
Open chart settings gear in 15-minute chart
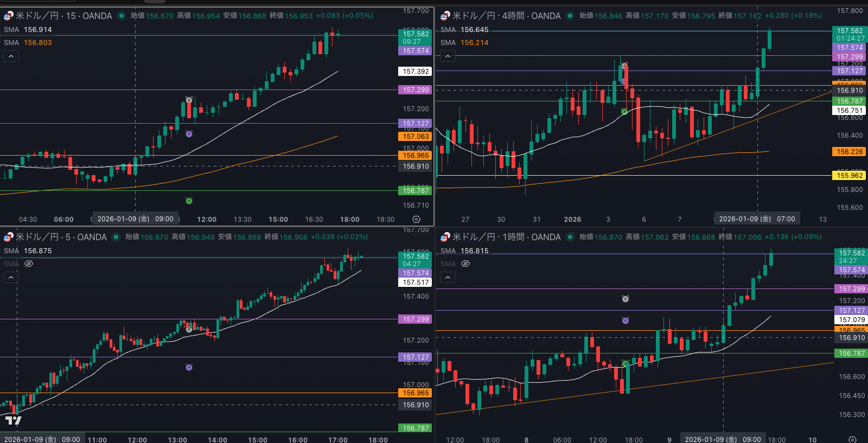coord(416,220)
